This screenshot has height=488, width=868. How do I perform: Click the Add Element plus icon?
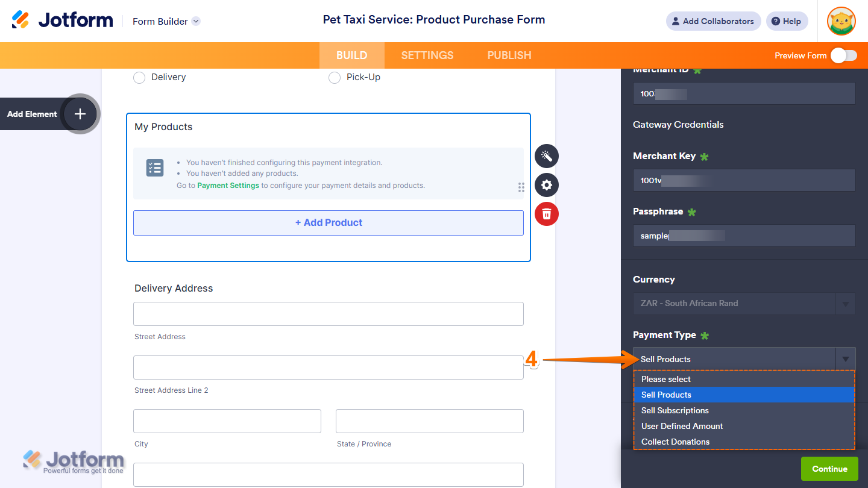(x=80, y=114)
